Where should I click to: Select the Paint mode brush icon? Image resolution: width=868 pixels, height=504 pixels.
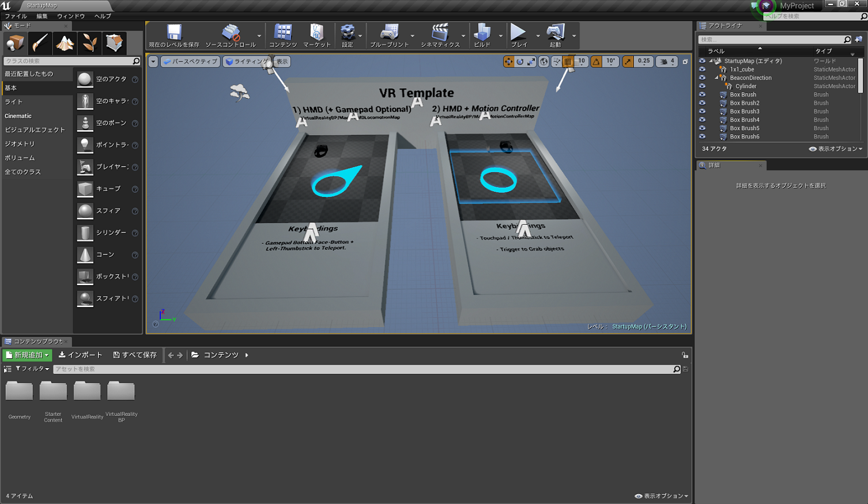pos(40,43)
